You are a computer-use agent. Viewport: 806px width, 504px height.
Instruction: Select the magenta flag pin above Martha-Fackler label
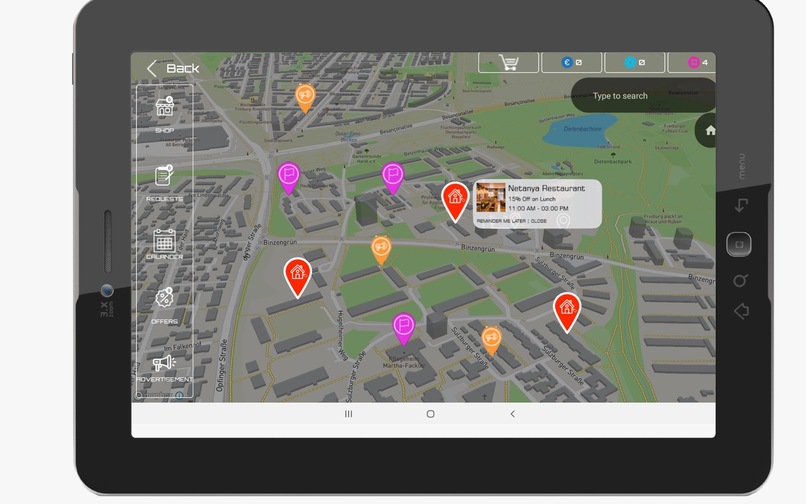pyautogui.click(x=404, y=329)
